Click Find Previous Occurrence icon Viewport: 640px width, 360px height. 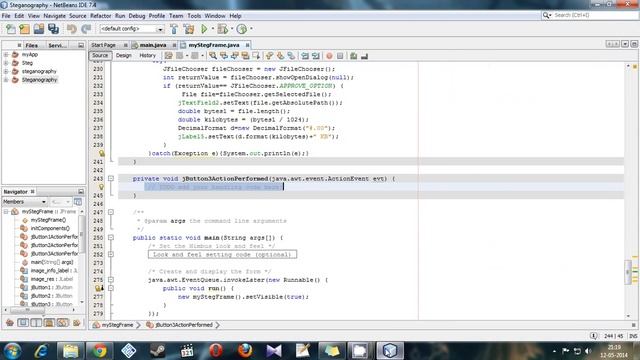click(x=224, y=56)
